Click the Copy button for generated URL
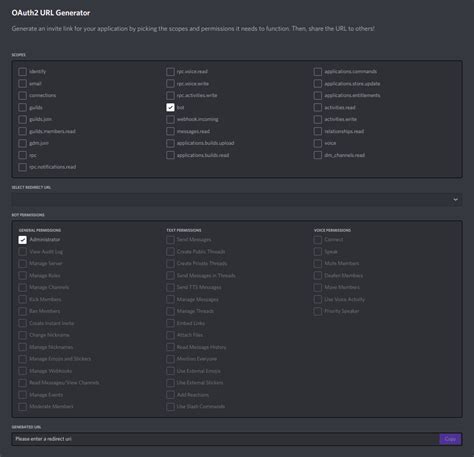Viewport: 474px width, 457px height. pyautogui.click(x=450, y=439)
